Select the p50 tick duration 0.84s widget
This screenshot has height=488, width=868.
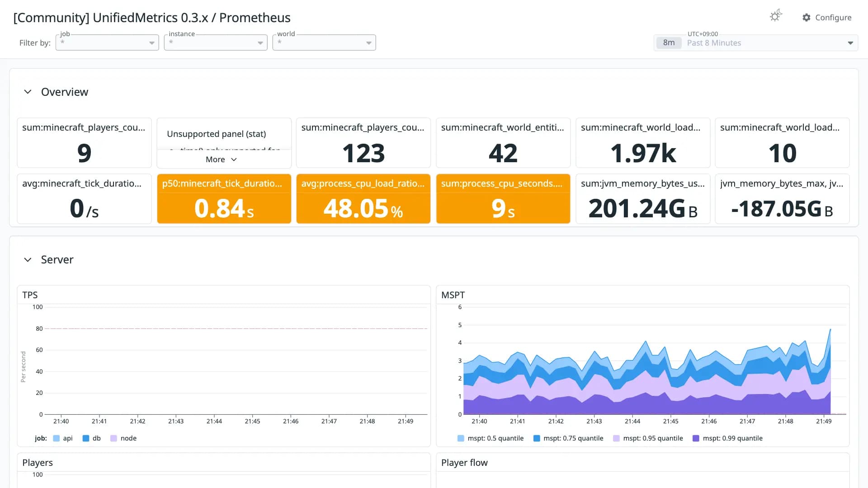click(224, 199)
